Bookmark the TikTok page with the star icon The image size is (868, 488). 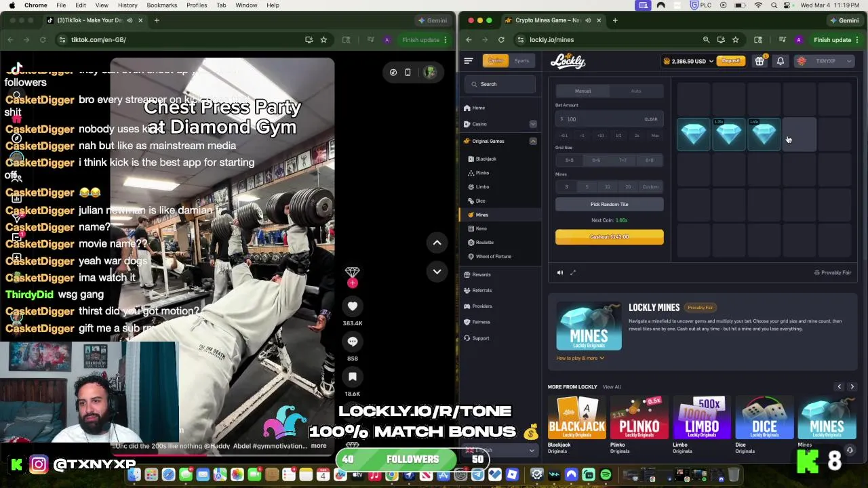tap(323, 40)
